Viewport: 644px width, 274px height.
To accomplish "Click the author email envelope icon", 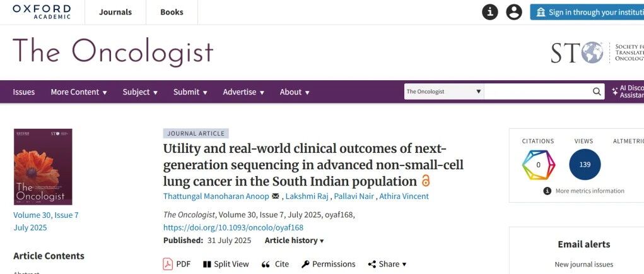I will (x=275, y=196).
